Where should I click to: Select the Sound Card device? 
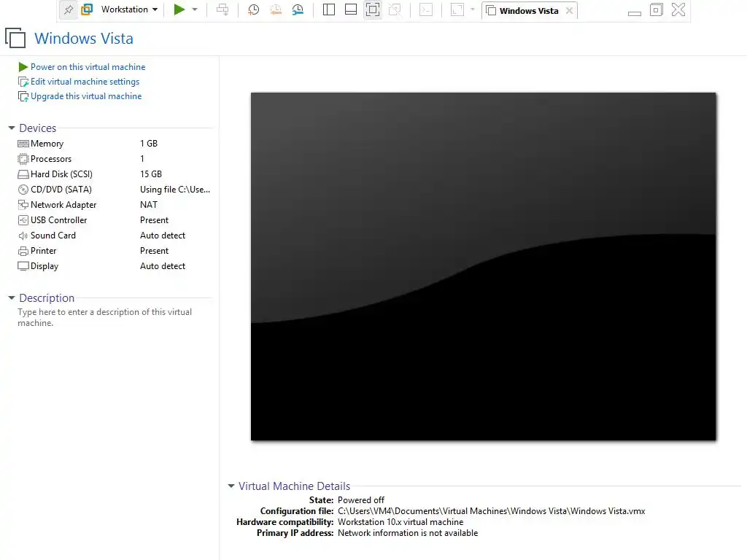[115, 236]
